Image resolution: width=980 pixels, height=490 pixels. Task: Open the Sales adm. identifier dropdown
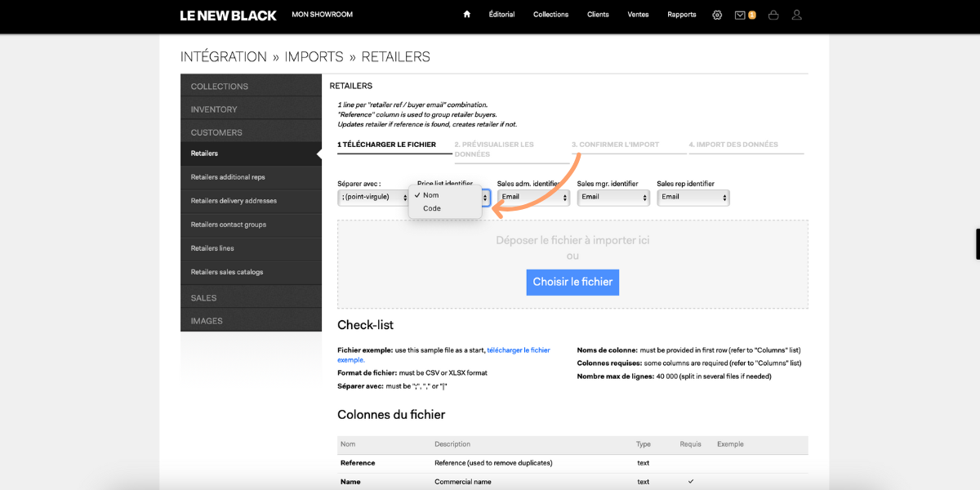(533, 197)
